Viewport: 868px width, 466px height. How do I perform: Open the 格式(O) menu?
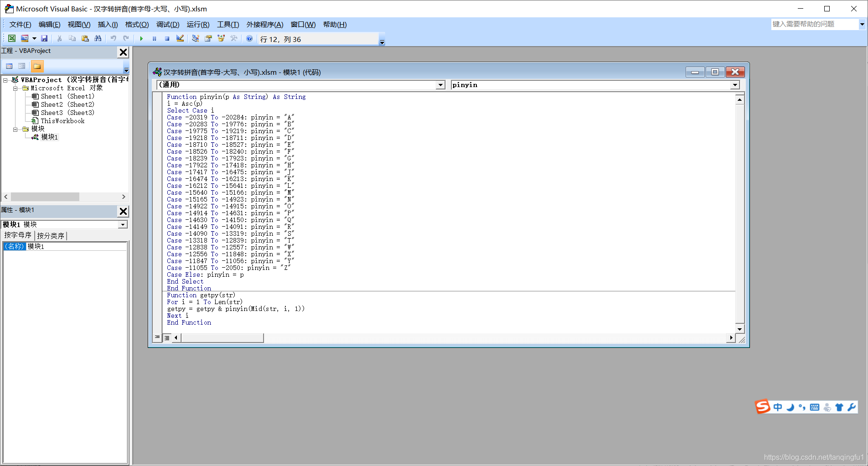[x=137, y=25]
